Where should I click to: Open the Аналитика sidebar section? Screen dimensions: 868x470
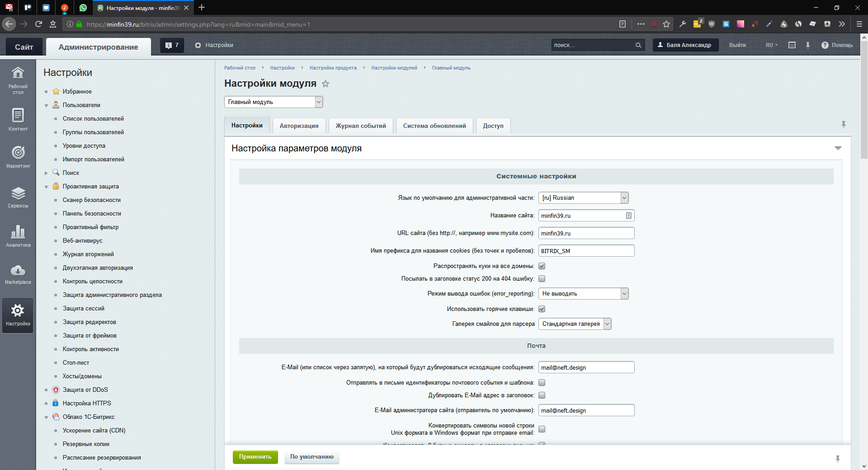(x=18, y=236)
